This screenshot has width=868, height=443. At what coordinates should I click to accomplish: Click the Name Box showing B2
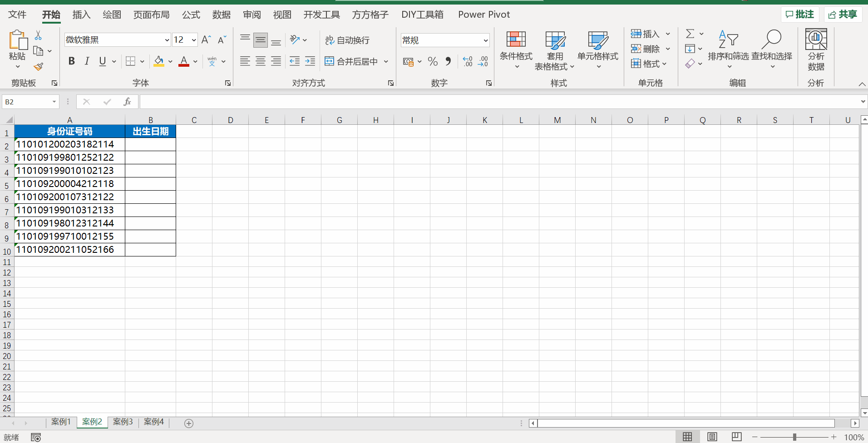[27, 102]
